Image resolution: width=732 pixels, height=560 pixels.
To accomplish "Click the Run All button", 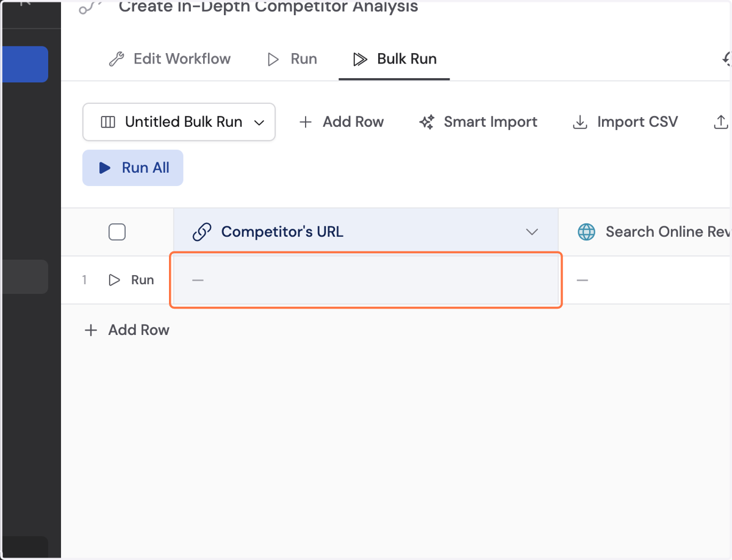I will pos(133,168).
